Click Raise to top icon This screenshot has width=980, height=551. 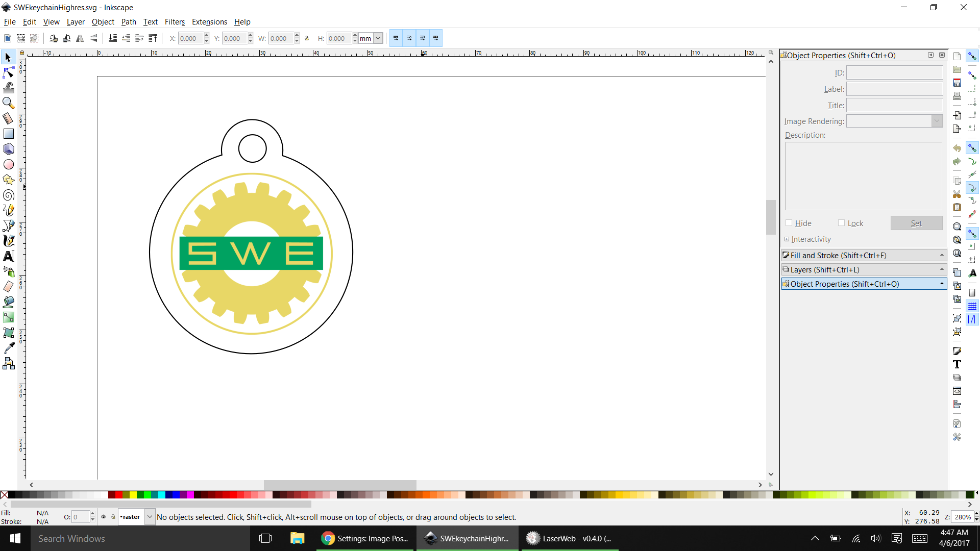153,38
